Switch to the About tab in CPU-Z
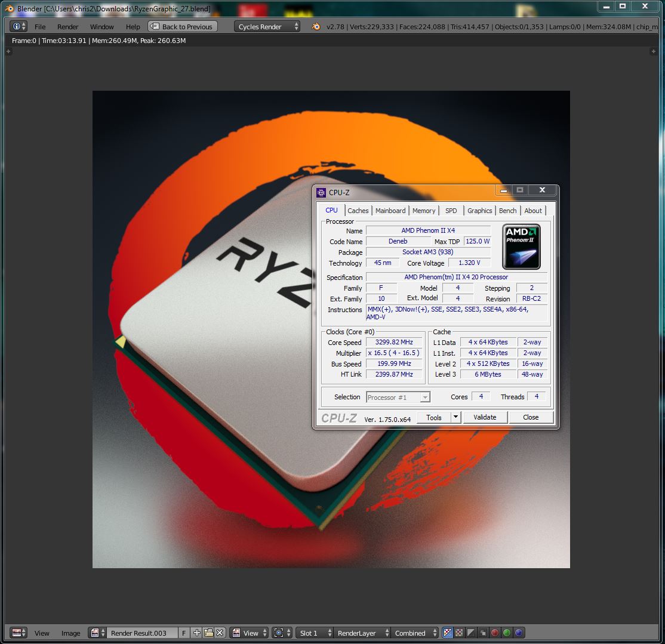 tap(533, 211)
